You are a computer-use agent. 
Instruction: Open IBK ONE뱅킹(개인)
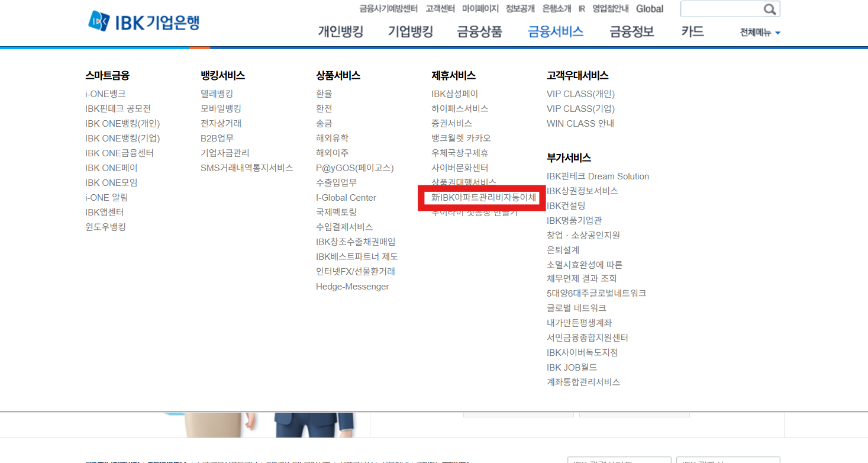[x=122, y=123]
